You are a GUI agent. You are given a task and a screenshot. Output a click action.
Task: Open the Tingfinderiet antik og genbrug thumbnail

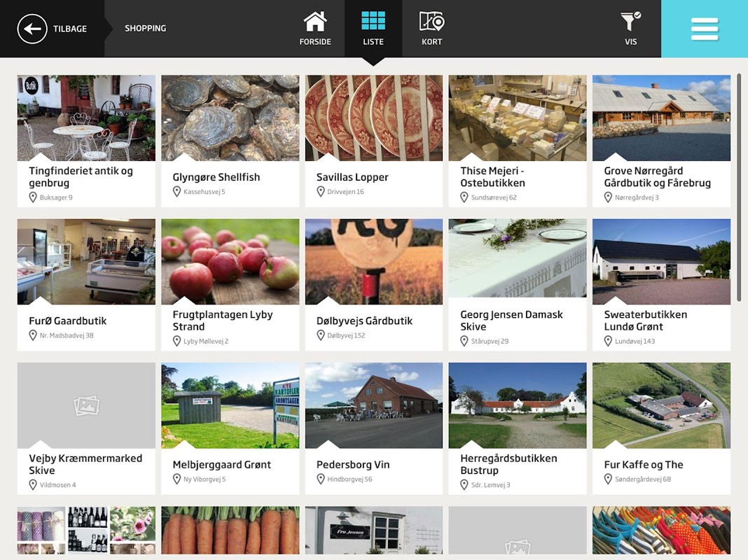point(86,118)
